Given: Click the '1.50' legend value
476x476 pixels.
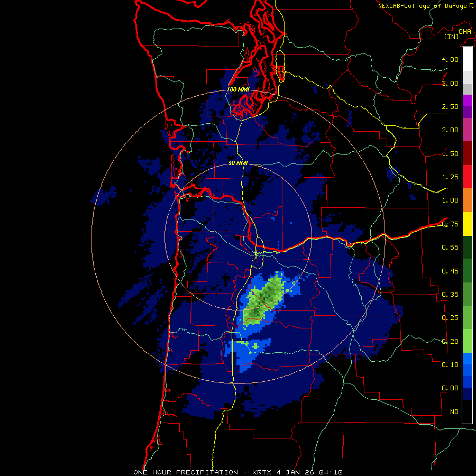Looking at the screenshot, I should point(450,153).
